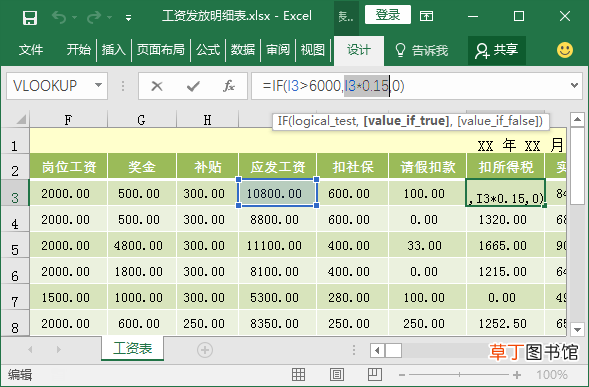Viewport: 589px width, 387px height.
Task: Switch to the 页面布局 tab
Action: [x=161, y=50]
